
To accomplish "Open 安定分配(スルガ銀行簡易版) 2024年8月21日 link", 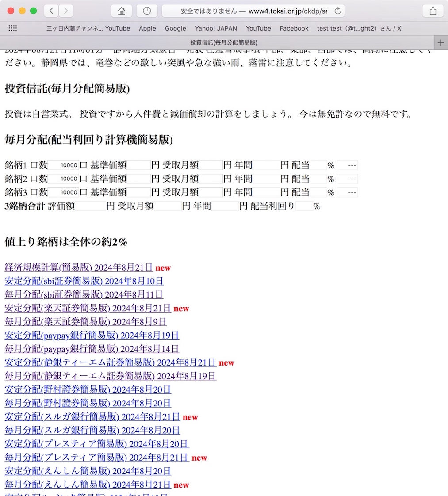I will (x=92, y=417).
